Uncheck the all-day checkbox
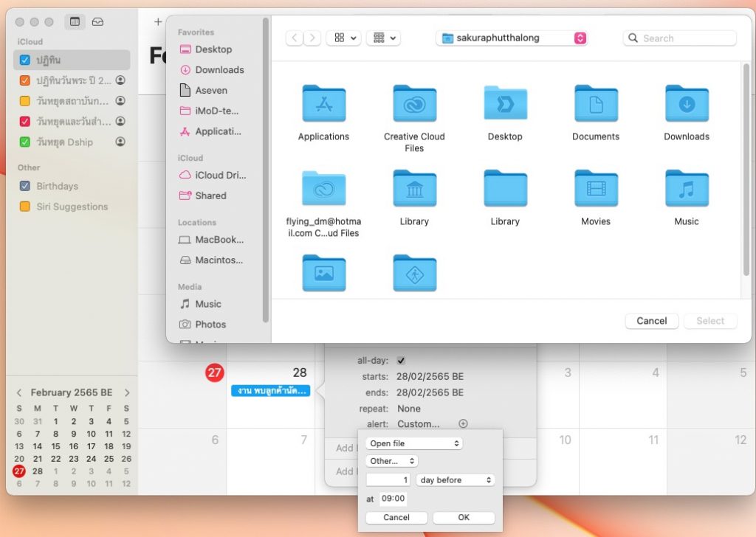Viewport: 756px width, 537px height. click(x=401, y=361)
